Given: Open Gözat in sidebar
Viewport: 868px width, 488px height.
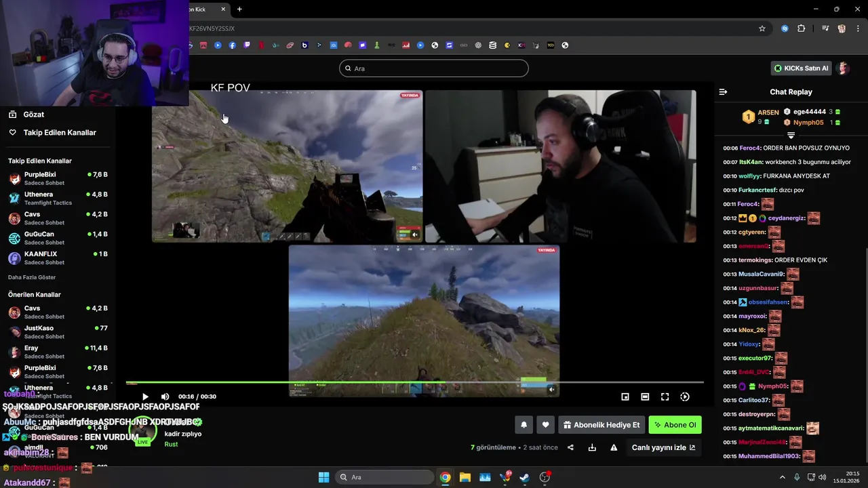Looking at the screenshot, I should click(33, 115).
